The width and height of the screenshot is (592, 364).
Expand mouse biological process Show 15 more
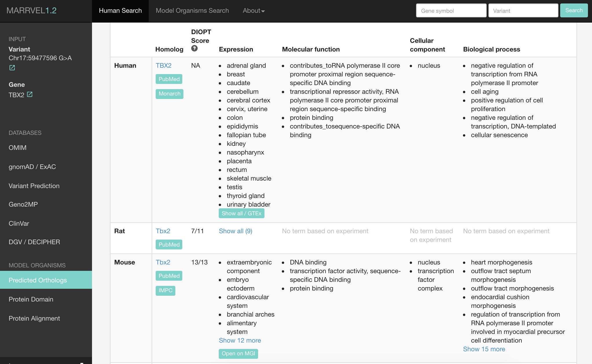(484, 349)
